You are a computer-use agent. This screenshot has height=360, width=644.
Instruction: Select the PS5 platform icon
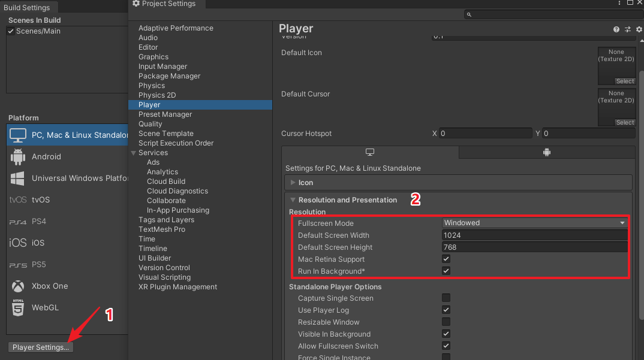click(x=17, y=265)
